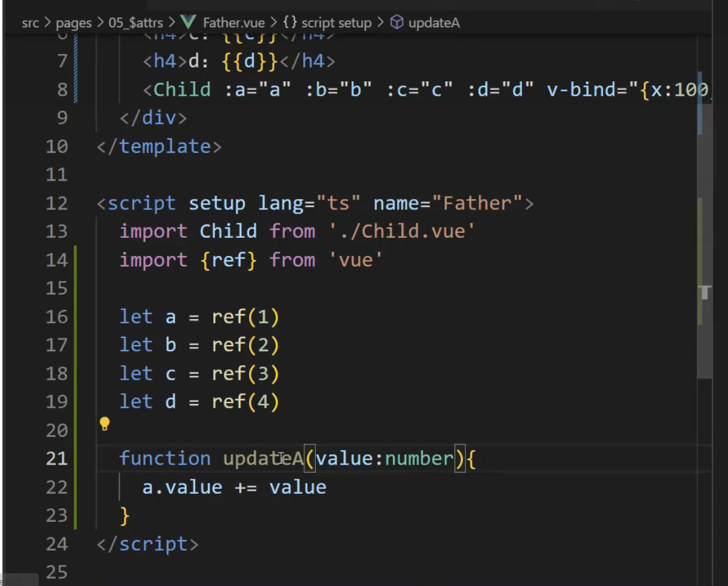Click './Child.vue' import path string
The width and height of the screenshot is (728, 586).
tap(401, 231)
